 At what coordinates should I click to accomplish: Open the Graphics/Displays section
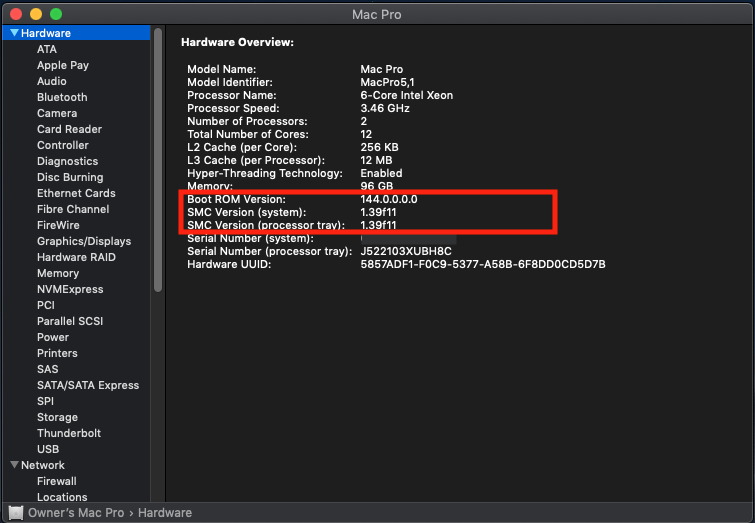[x=84, y=241]
